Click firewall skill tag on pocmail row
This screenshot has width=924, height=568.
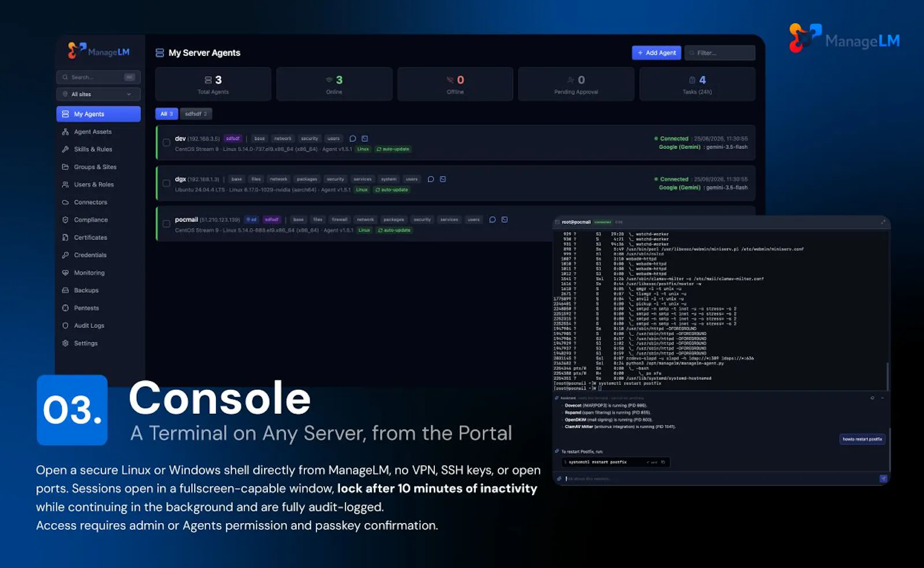340,219
